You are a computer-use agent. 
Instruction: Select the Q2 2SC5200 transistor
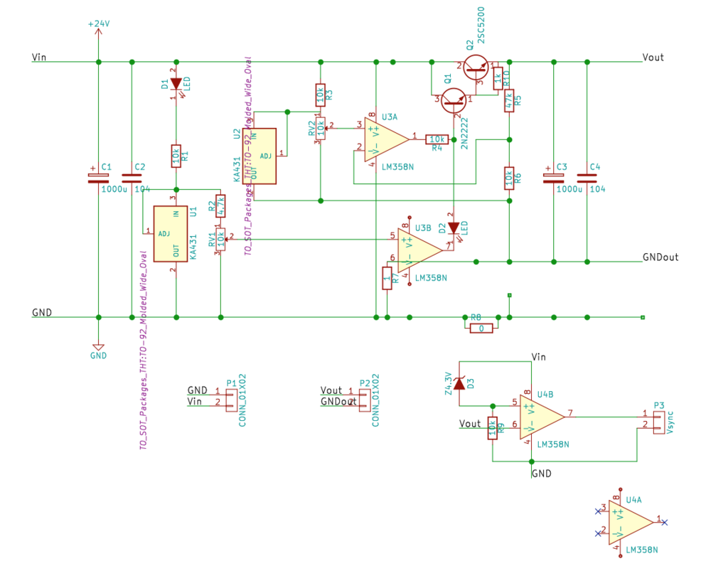[x=476, y=68]
